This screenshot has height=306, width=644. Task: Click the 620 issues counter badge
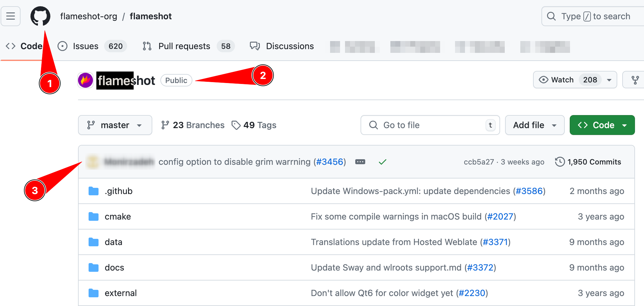tap(116, 46)
